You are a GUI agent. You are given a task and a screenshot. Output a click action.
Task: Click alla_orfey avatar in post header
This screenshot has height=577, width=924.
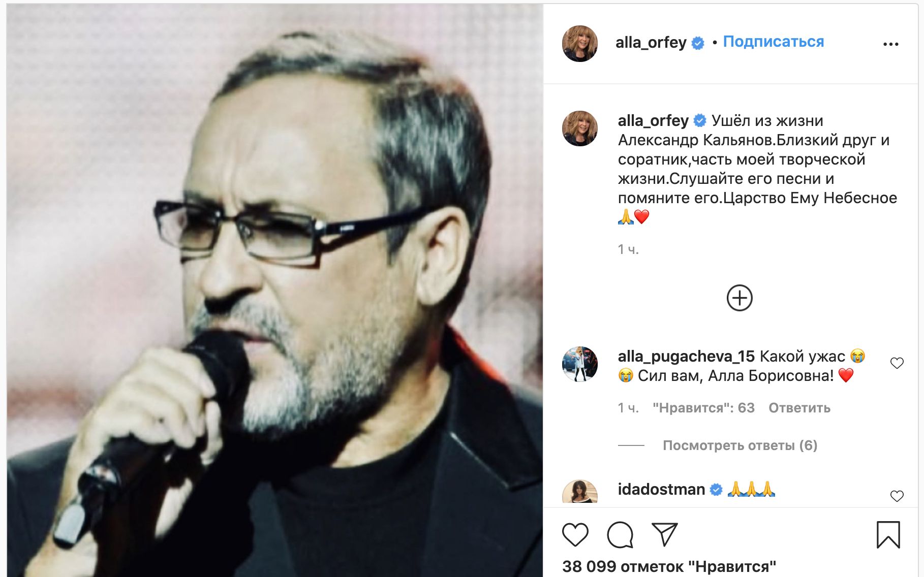(580, 44)
